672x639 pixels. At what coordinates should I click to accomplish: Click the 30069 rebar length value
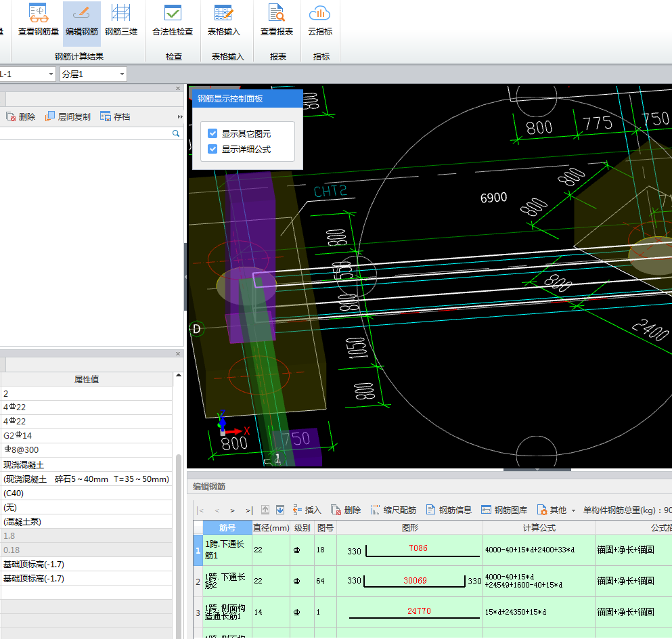tap(415, 580)
